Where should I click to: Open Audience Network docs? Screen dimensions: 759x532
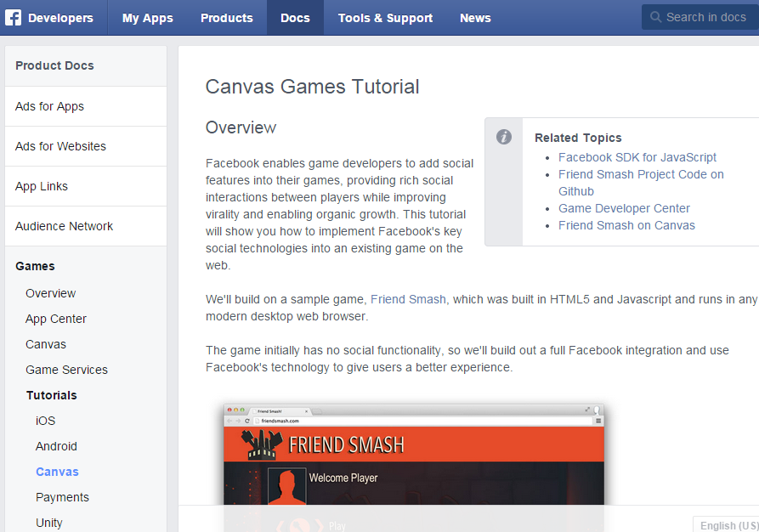point(86,226)
